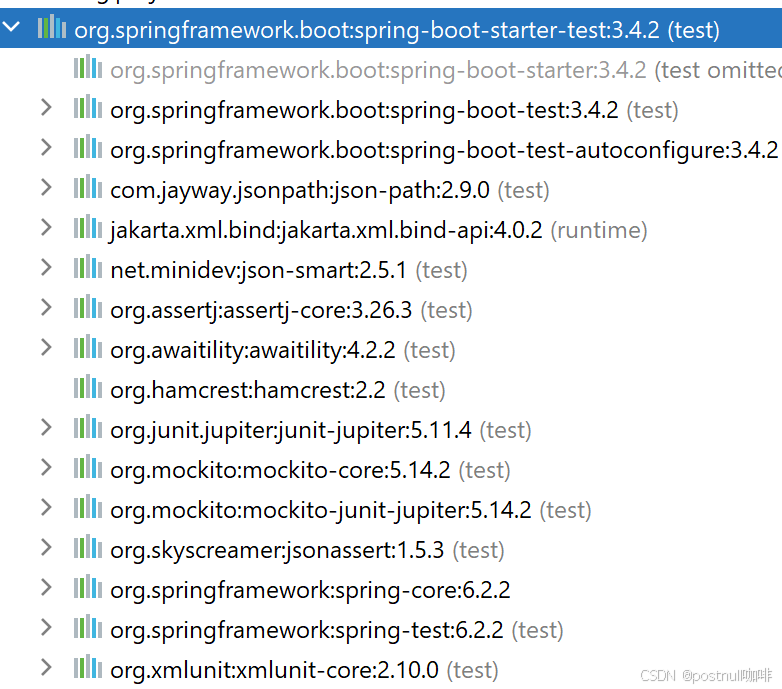The width and height of the screenshot is (782, 689).
Task: Expand mockito-junit-jupiter:5.14.2 dependency
Action: pyautogui.click(x=46, y=508)
